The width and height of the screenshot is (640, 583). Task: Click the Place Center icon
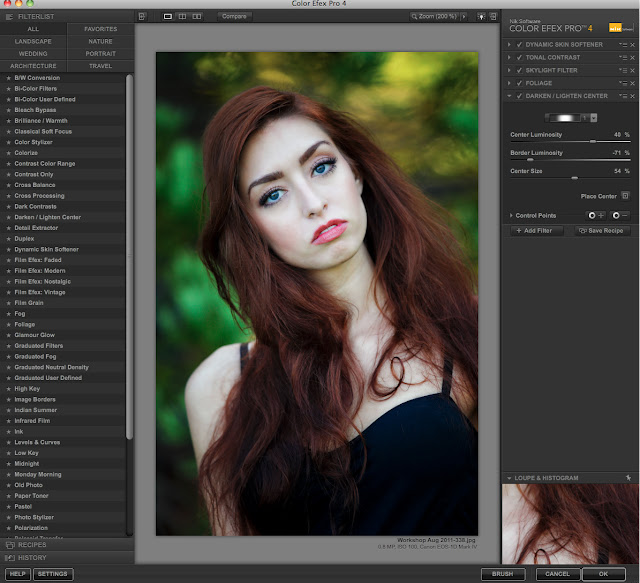coord(625,196)
